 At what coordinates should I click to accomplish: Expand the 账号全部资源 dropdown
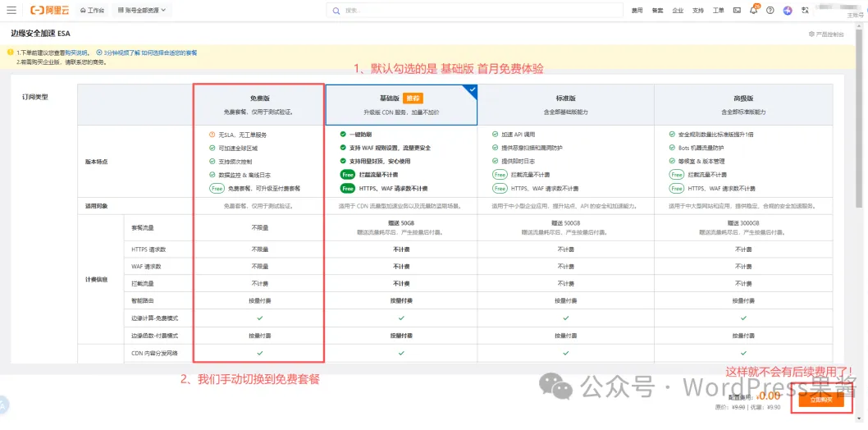pyautogui.click(x=142, y=10)
